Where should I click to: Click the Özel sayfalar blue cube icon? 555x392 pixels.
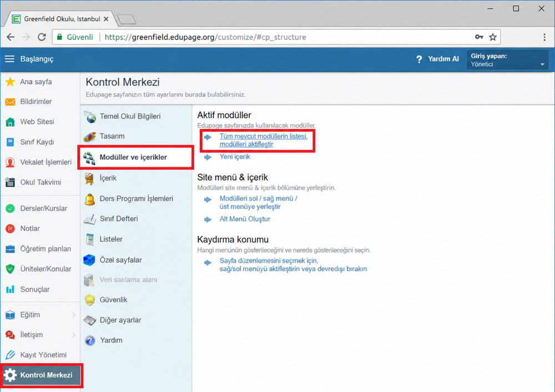pos(89,260)
